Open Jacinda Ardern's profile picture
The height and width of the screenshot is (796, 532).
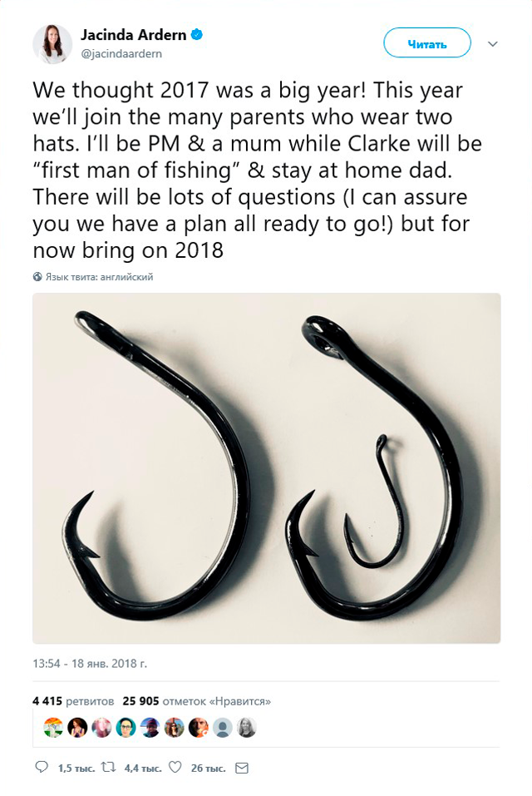point(52,44)
